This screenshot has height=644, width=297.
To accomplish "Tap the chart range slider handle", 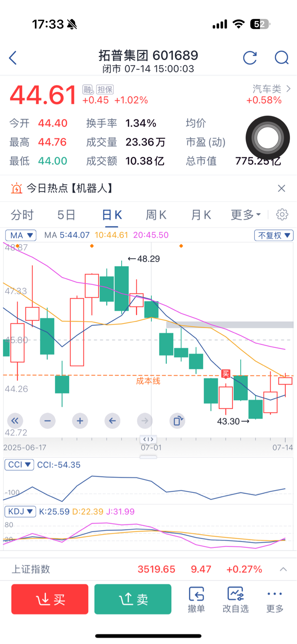I will point(148,439).
